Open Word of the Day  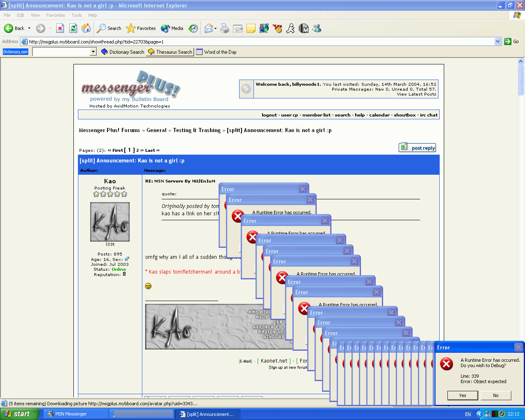click(x=216, y=52)
